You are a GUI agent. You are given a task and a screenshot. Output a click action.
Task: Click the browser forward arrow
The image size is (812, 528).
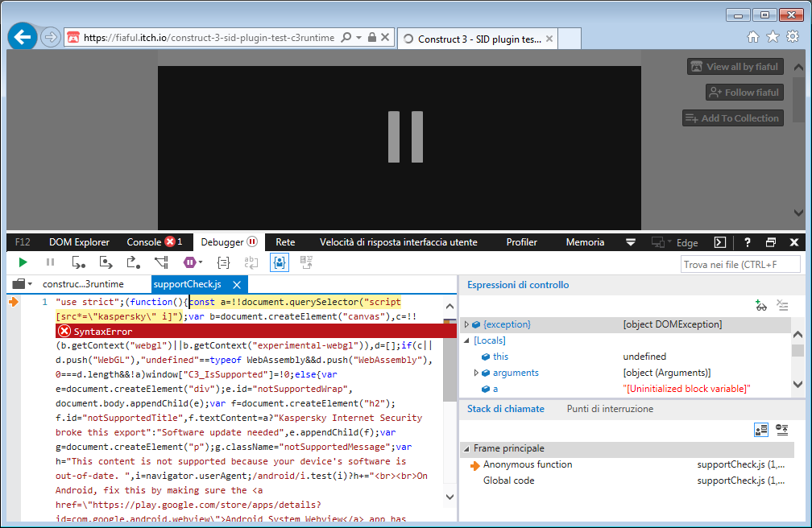(x=50, y=37)
